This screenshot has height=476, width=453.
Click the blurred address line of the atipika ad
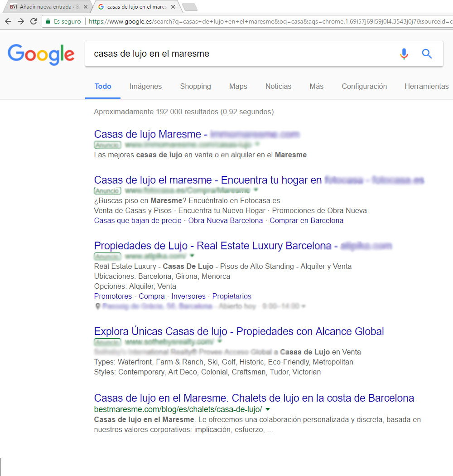click(157, 306)
